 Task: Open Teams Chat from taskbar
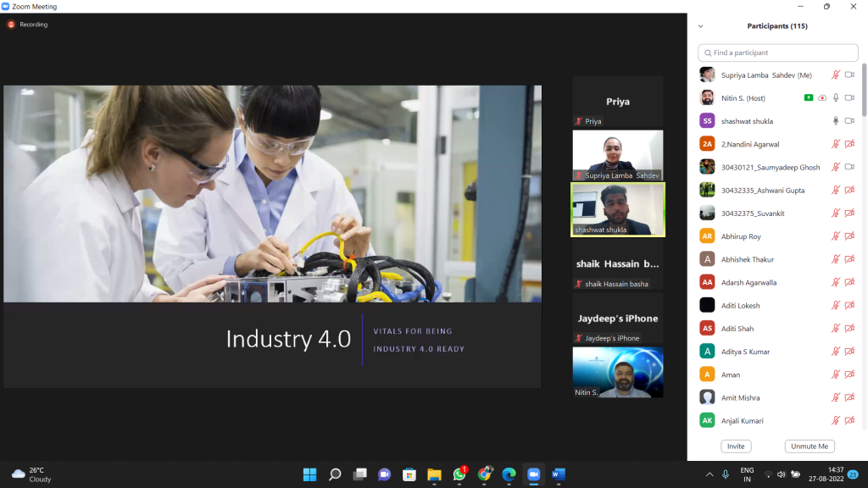[384, 474]
